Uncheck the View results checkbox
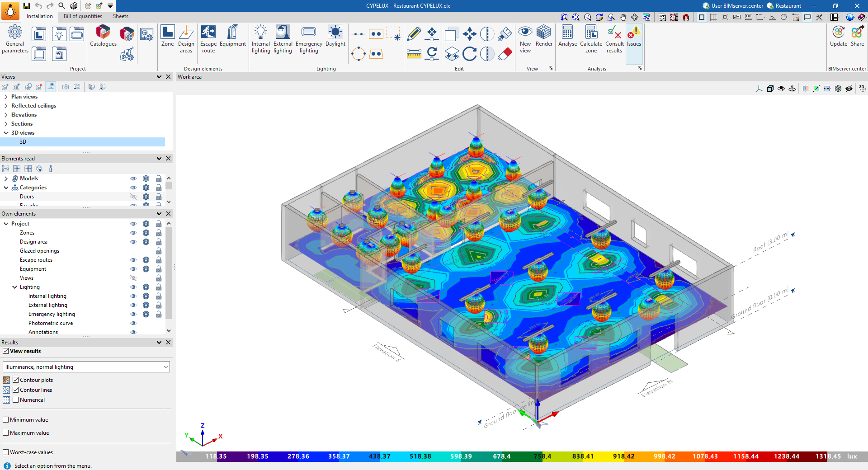This screenshot has height=470, width=868. [6, 351]
